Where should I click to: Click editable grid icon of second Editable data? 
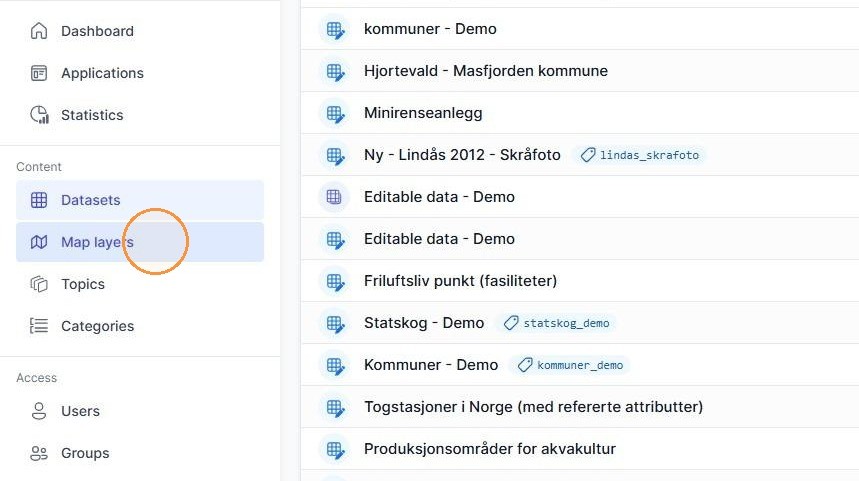click(x=335, y=239)
